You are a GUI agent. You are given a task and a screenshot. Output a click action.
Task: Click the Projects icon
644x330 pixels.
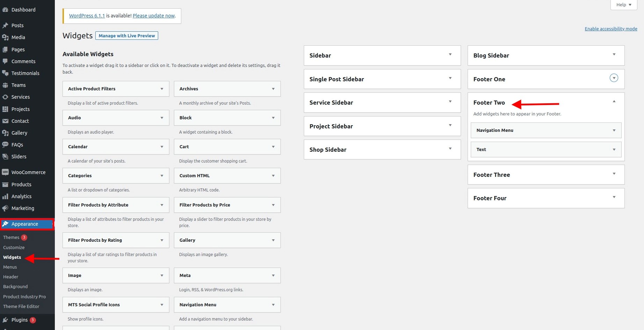pos(5,109)
